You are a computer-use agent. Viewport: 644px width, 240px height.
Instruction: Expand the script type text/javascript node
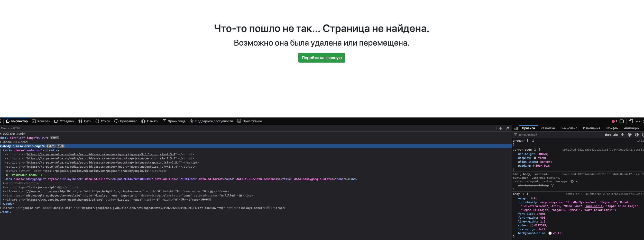[x=3, y=187]
